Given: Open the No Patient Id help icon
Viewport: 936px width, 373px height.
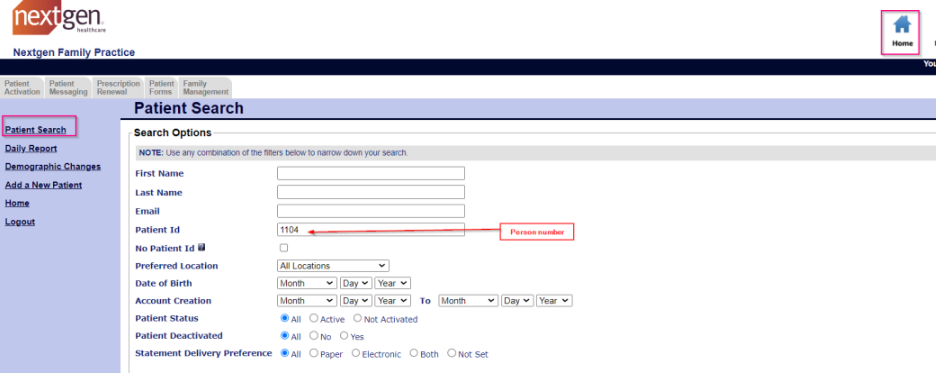Looking at the screenshot, I should (201, 247).
